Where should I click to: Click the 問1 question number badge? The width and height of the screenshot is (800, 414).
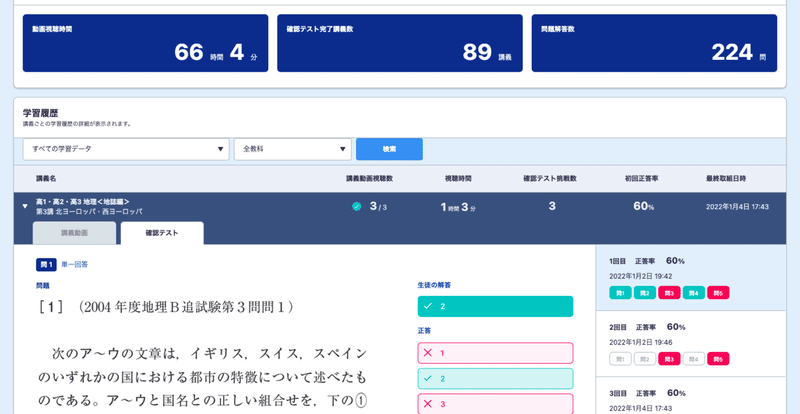[46, 265]
